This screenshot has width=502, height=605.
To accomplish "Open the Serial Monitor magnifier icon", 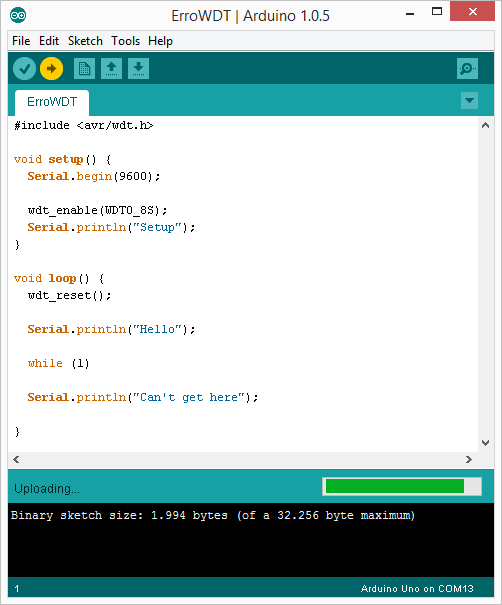I will pos(467,69).
